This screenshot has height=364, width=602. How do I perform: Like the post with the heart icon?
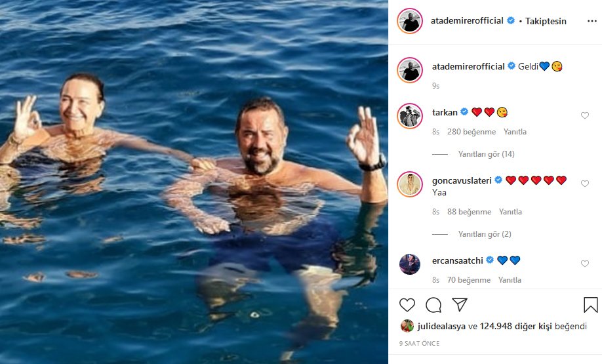point(407,305)
